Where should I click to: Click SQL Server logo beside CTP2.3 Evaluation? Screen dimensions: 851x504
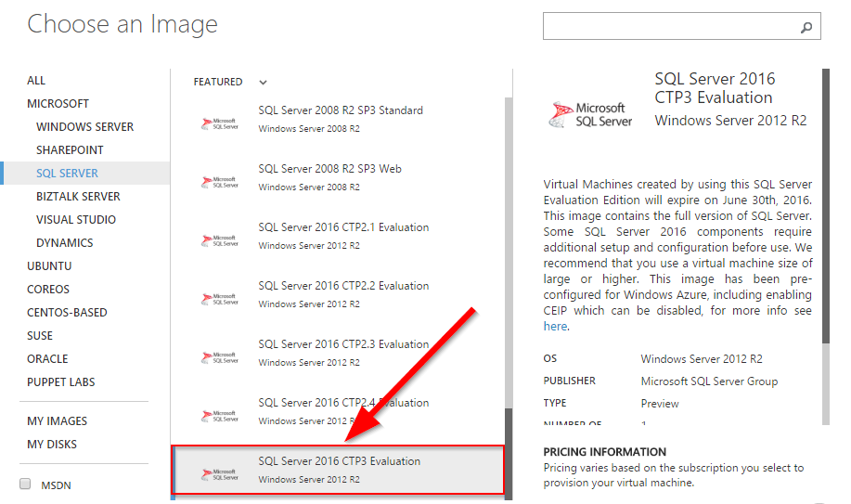(220, 357)
